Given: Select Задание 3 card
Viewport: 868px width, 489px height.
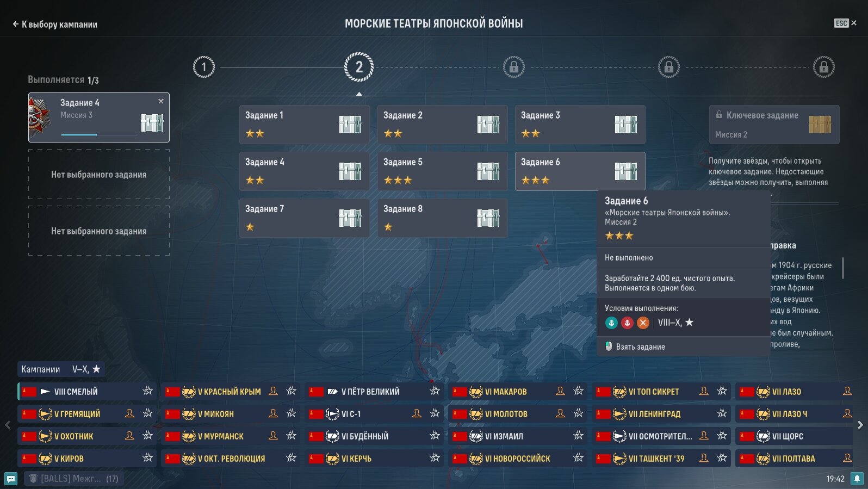Looking at the screenshot, I should click(x=580, y=125).
